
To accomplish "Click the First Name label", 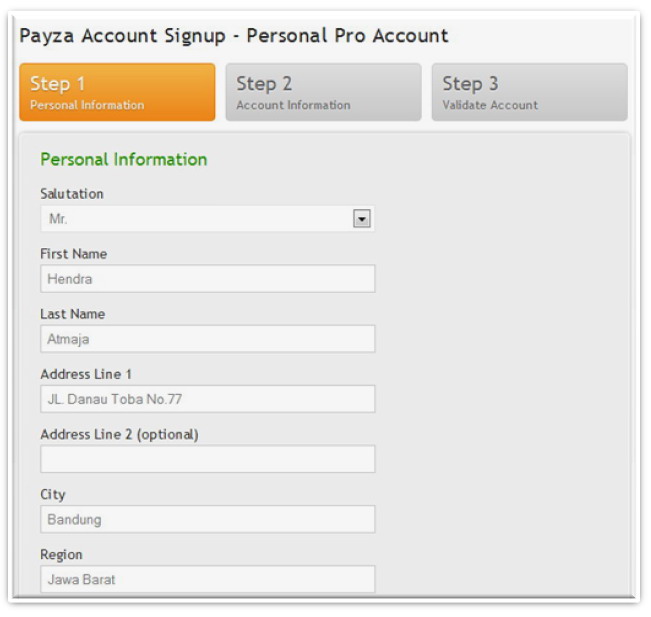I will pyautogui.click(x=73, y=254).
